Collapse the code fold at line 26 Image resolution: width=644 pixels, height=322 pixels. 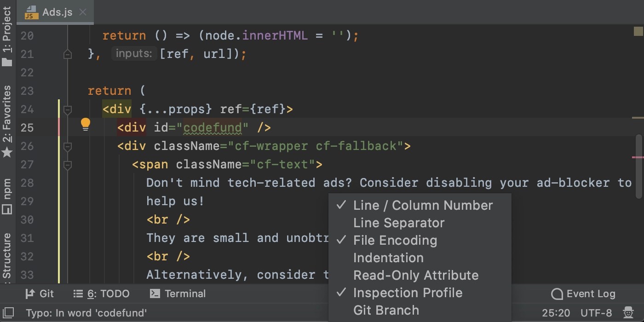(67, 147)
